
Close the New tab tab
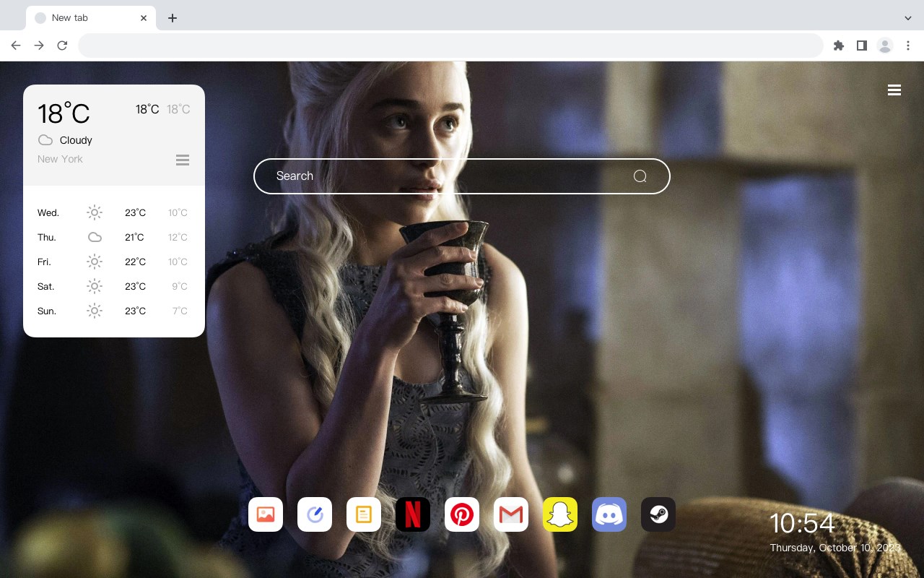pyautogui.click(x=144, y=18)
